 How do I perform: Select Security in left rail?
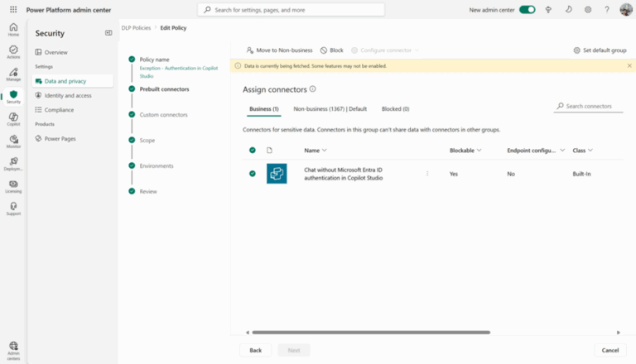point(13,97)
